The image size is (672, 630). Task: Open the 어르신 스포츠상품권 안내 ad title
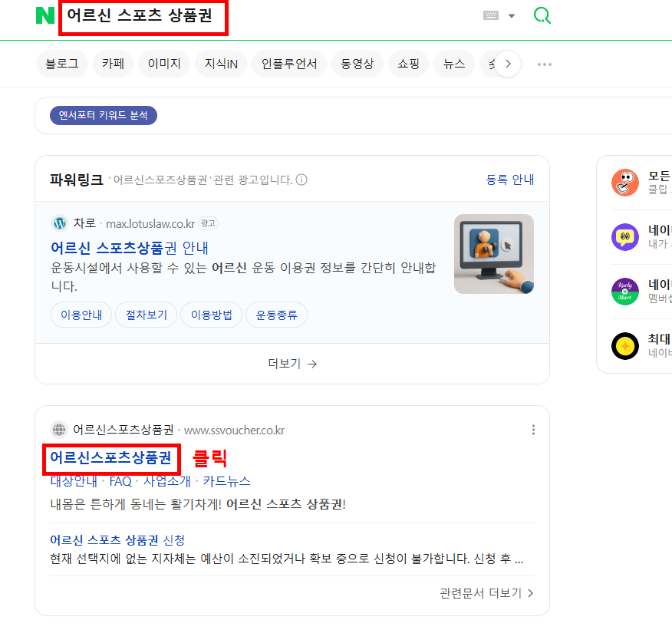[130, 248]
